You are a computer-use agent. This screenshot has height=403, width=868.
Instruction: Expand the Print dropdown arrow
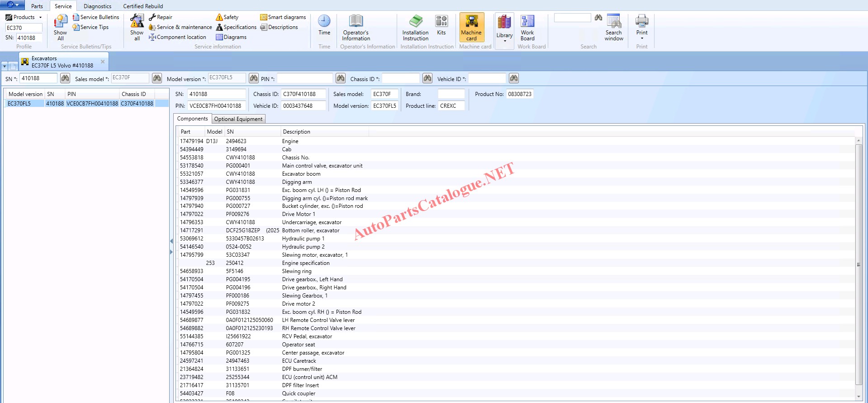[x=641, y=38]
